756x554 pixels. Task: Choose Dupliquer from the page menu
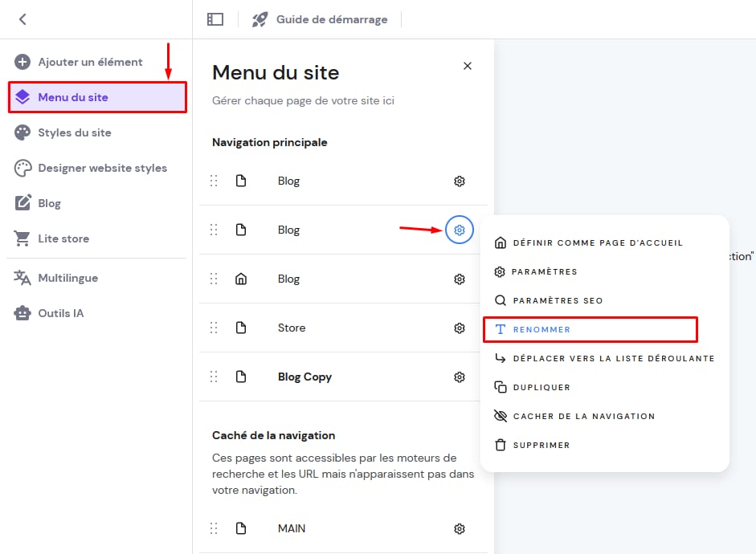point(541,387)
